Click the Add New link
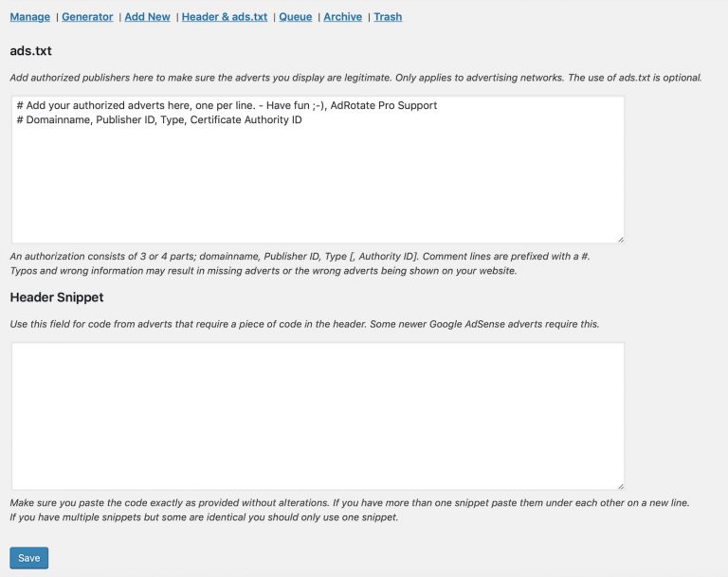The width and height of the screenshot is (728, 577). pyautogui.click(x=147, y=17)
